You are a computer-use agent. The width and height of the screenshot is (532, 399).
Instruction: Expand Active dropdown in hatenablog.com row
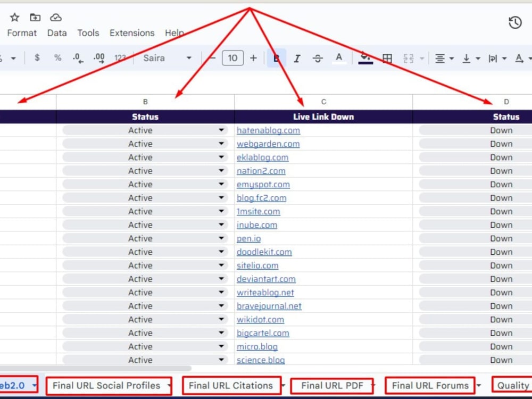pyautogui.click(x=221, y=130)
